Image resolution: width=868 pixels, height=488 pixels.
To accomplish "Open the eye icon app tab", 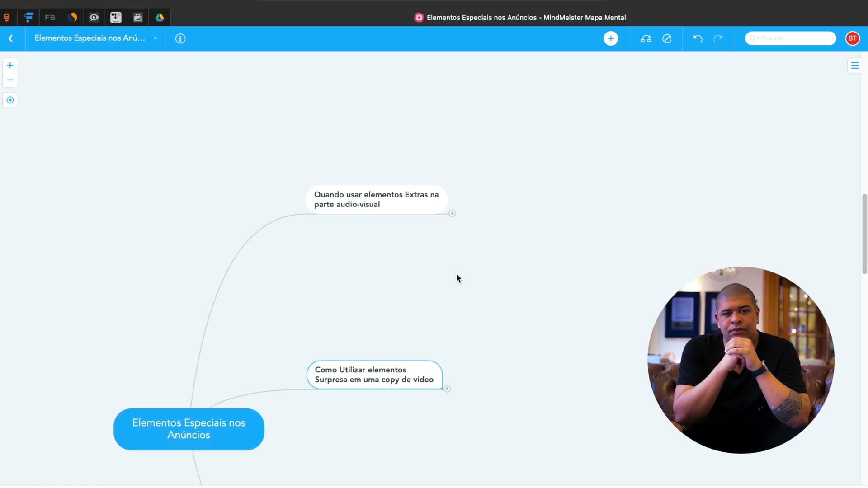I will pos(94,18).
